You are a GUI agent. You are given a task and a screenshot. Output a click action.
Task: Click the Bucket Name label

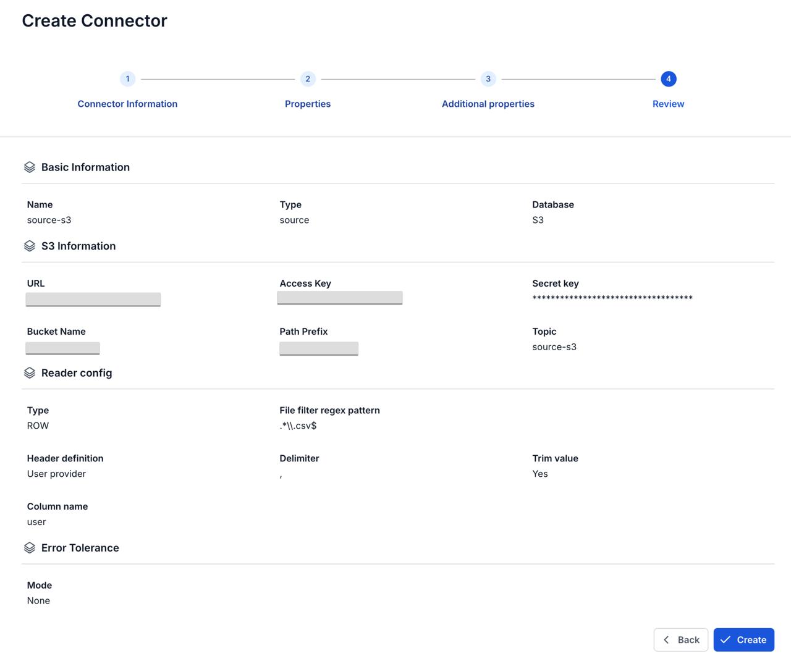click(56, 332)
